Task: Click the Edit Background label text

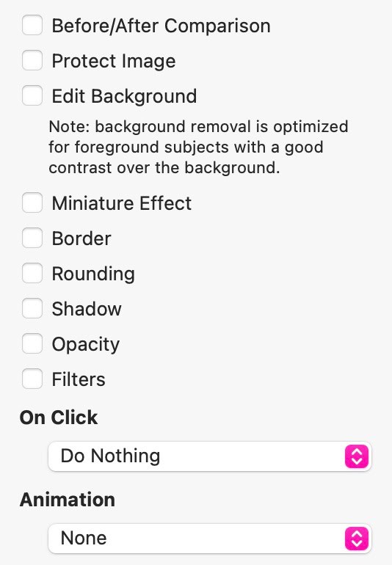Action: pos(124,96)
